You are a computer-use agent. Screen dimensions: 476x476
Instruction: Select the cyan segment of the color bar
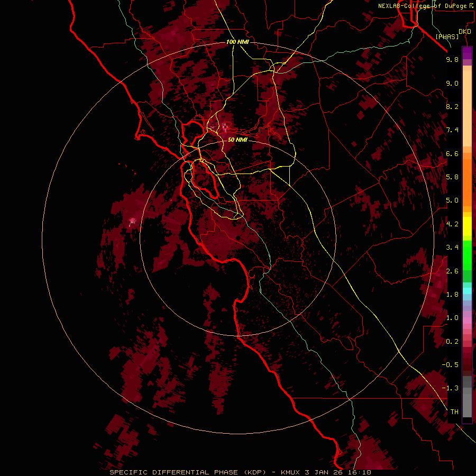coord(467,290)
